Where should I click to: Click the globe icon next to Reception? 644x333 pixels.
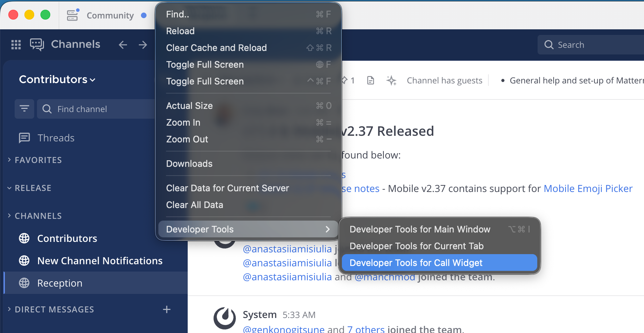[x=24, y=283]
